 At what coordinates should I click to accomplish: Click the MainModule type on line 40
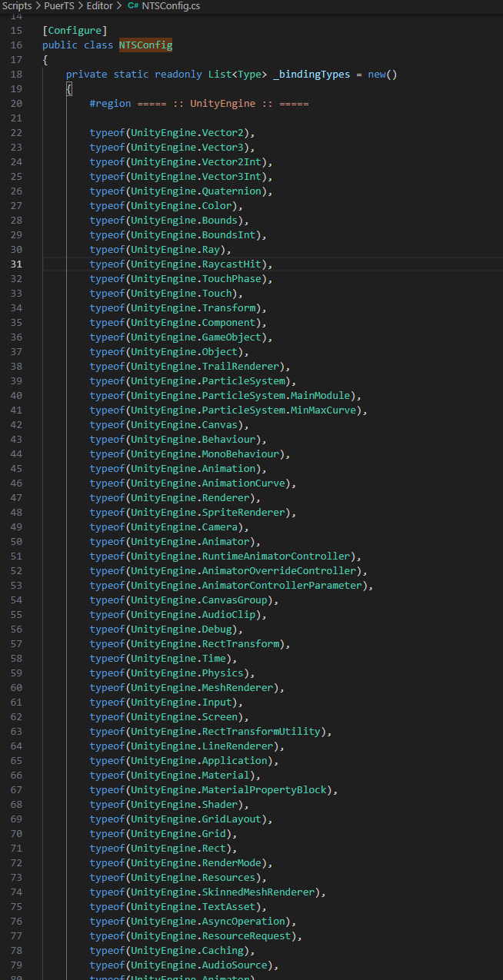[x=320, y=396]
